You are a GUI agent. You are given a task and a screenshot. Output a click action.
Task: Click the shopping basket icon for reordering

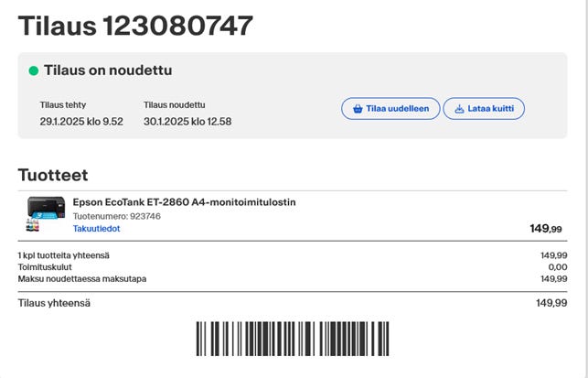click(356, 109)
